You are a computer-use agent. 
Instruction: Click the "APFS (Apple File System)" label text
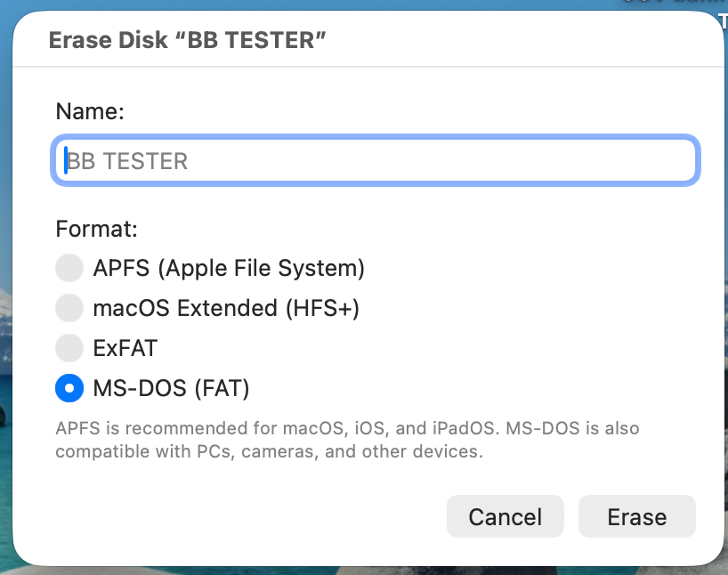[229, 268]
